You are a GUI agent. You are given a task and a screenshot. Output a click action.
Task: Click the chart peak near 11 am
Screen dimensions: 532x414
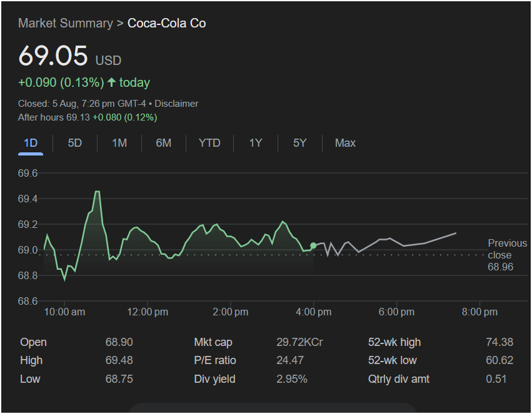click(97, 192)
